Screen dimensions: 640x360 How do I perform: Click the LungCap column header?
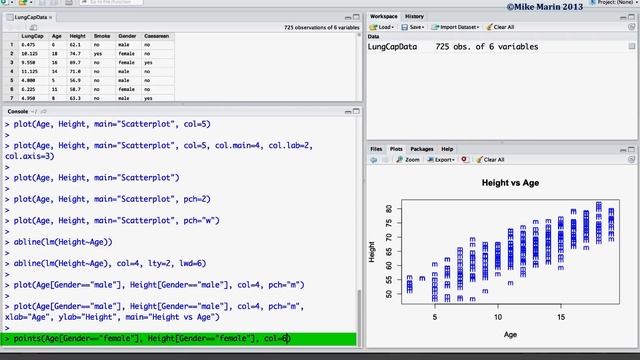point(32,36)
